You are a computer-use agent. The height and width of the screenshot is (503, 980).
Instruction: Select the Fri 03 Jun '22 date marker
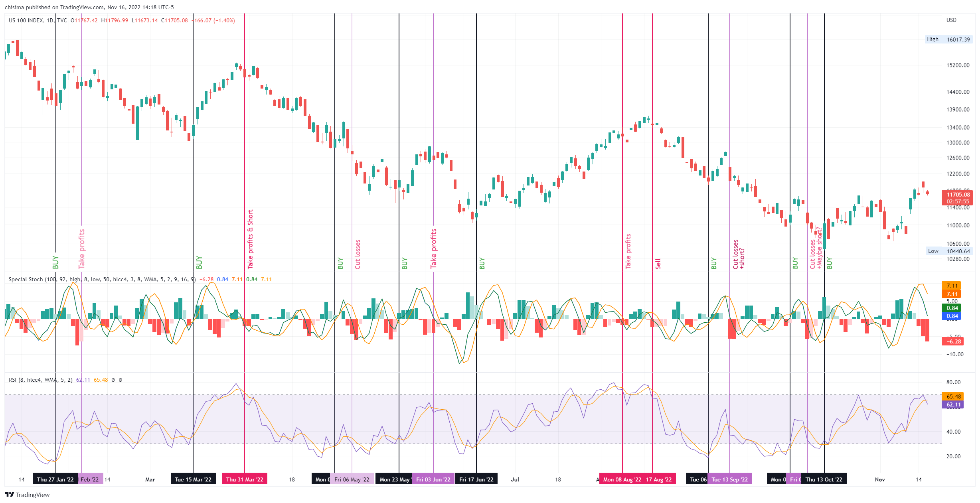[433, 479]
